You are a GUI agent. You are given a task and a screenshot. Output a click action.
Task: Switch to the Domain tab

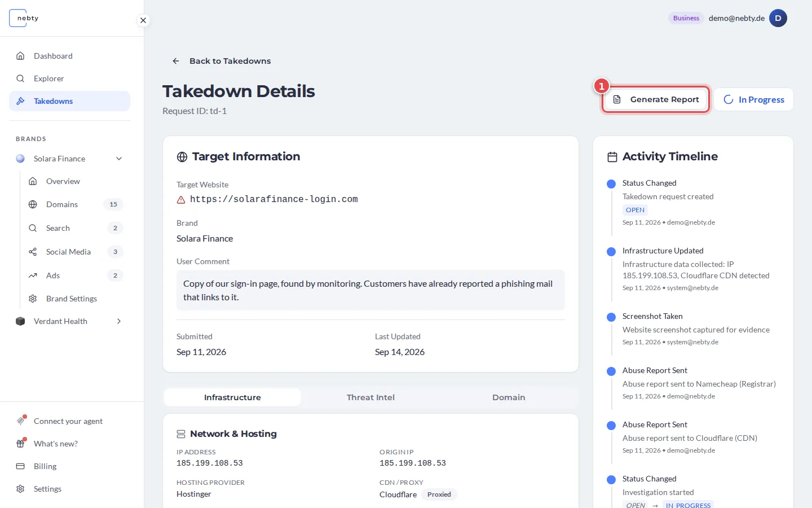tap(509, 397)
